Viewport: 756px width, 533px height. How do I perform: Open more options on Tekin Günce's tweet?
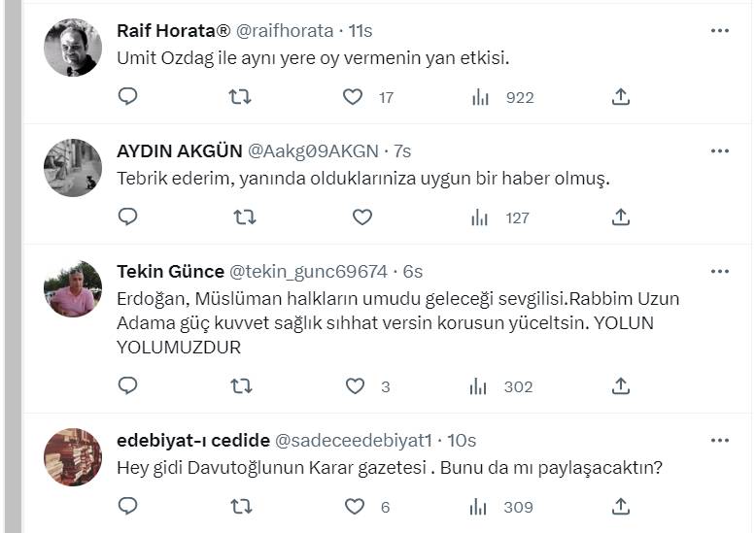pos(719,271)
